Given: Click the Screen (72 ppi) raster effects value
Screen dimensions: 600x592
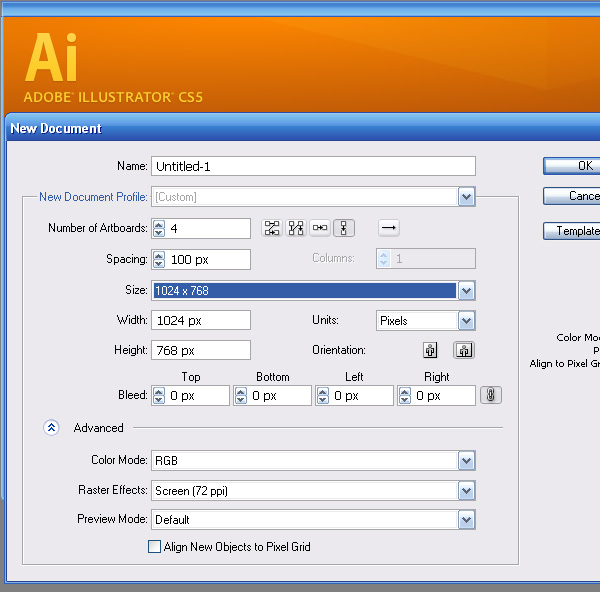Looking at the screenshot, I should click(191, 491).
